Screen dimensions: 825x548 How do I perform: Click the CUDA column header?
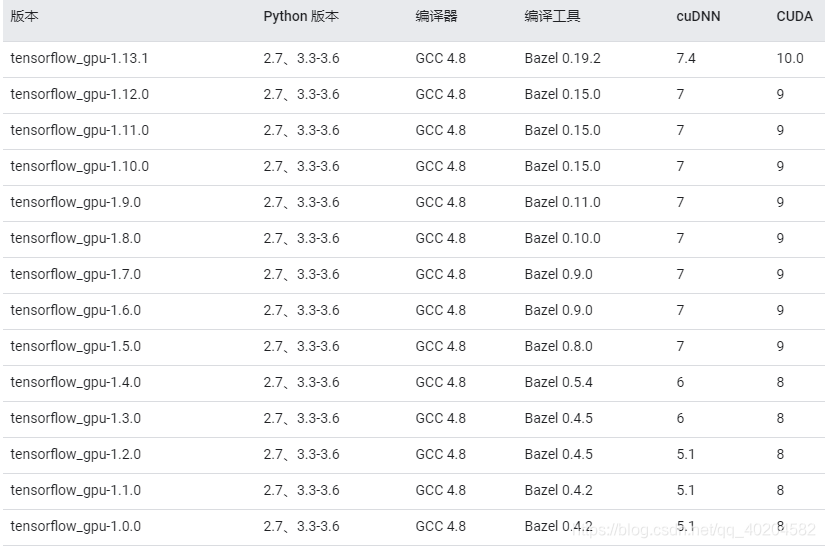(x=794, y=16)
